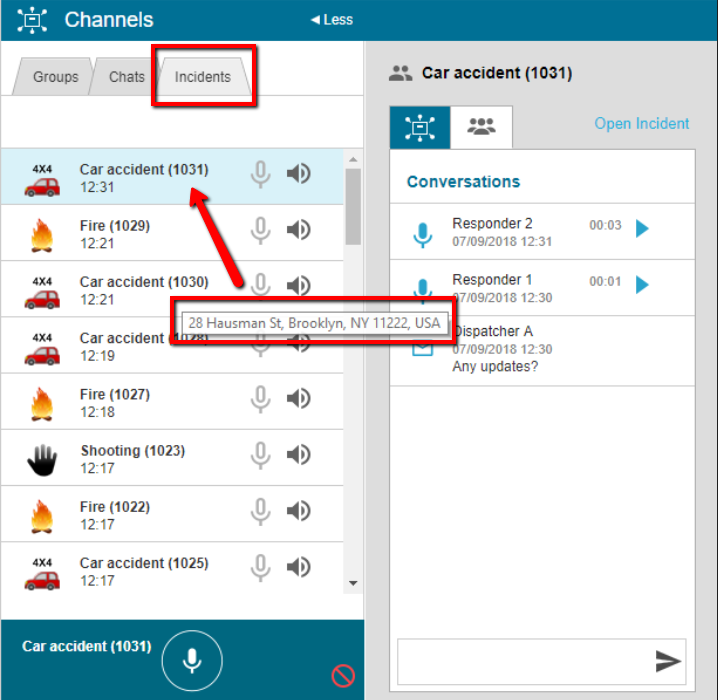Image resolution: width=718 pixels, height=700 pixels.
Task: Select the conversations channel tab icon
Action: click(420, 127)
